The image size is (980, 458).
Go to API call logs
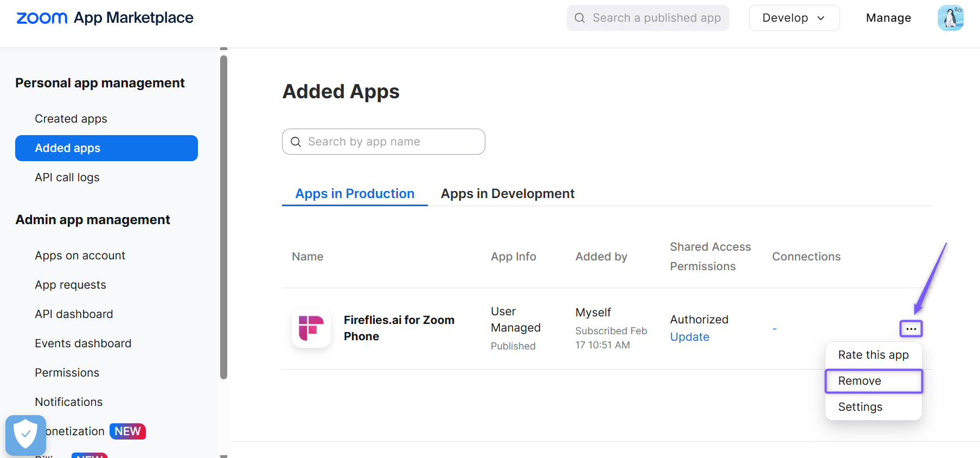pyautogui.click(x=67, y=177)
